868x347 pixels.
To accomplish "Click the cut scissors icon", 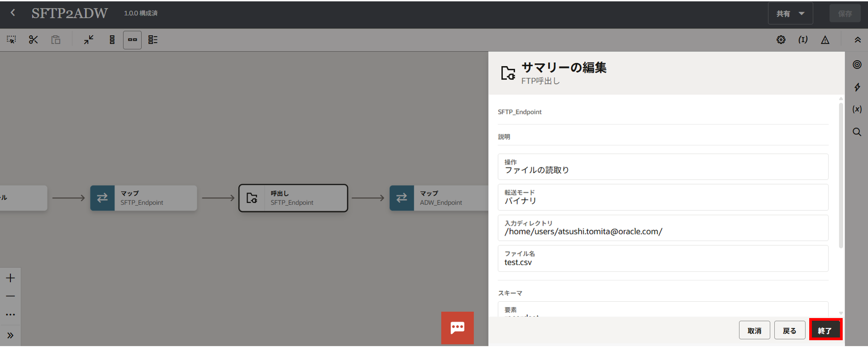I will 33,40.
